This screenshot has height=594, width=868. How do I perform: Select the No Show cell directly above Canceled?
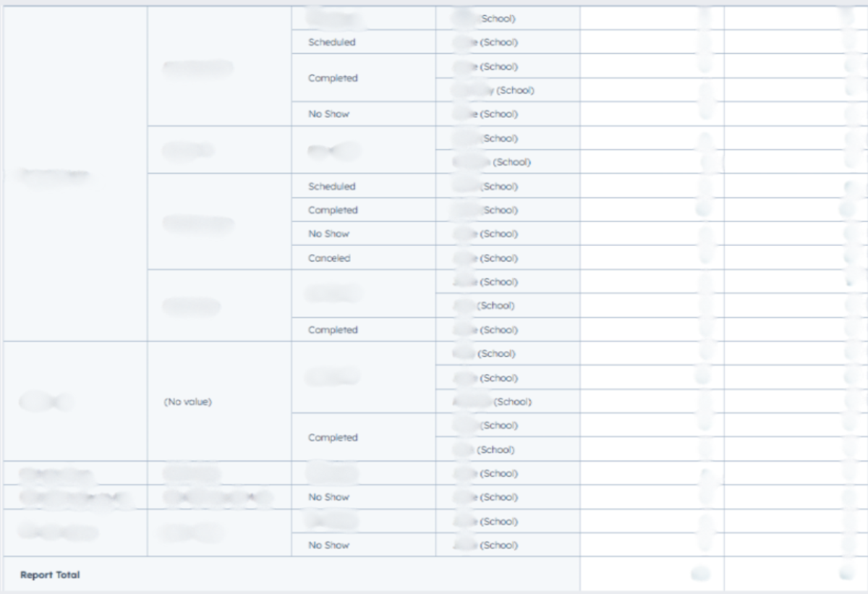(328, 234)
